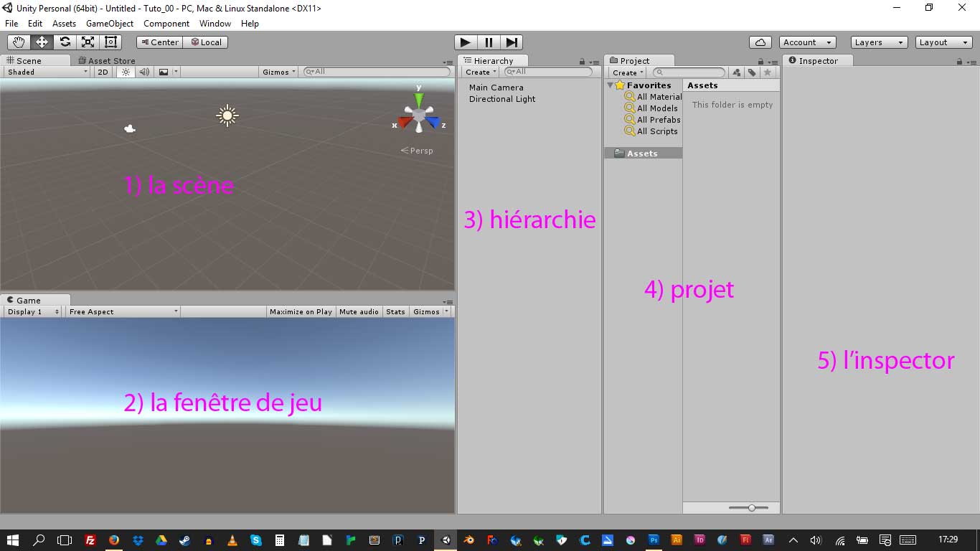Toggle scene lighting sun icon

[126, 72]
